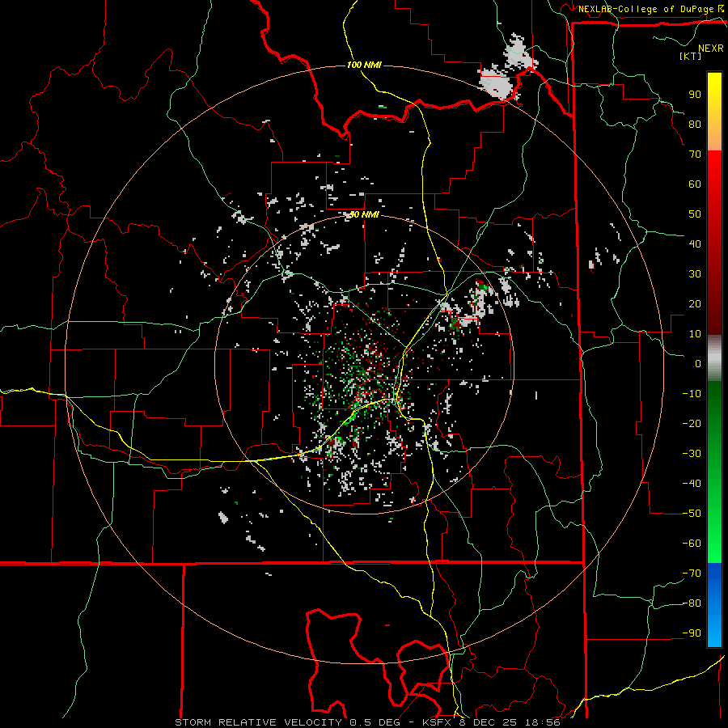
Task: Click the -10 knot scale label
Action: [692, 394]
